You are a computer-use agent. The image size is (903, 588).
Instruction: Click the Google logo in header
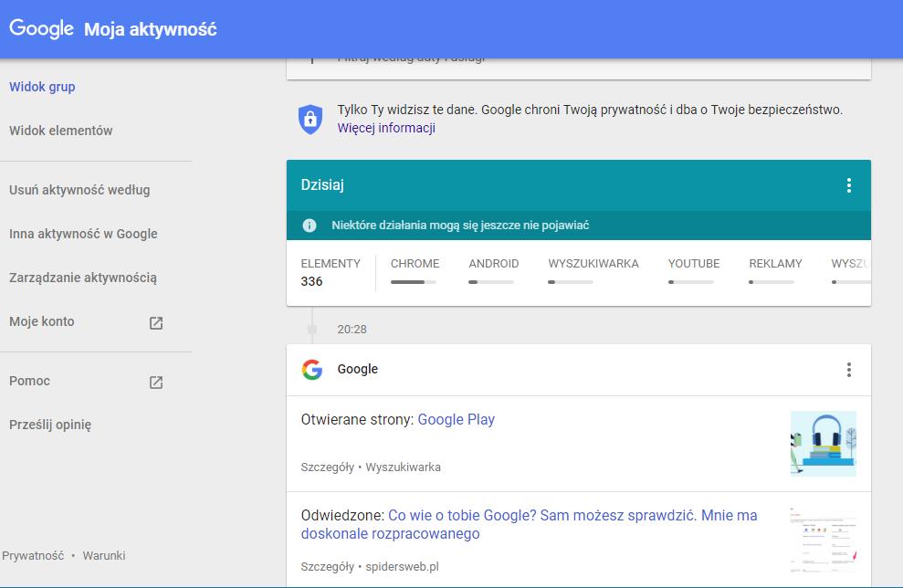(x=41, y=28)
